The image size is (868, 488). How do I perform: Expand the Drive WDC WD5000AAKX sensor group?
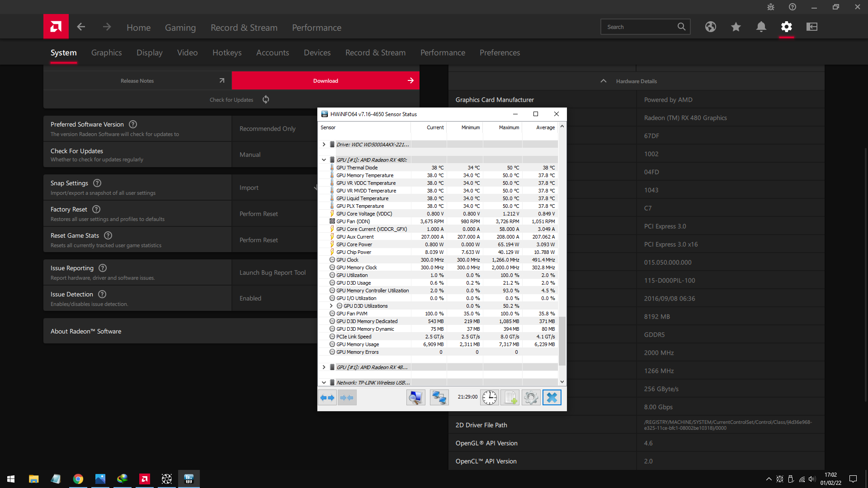pyautogui.click(x=324, y=145)
